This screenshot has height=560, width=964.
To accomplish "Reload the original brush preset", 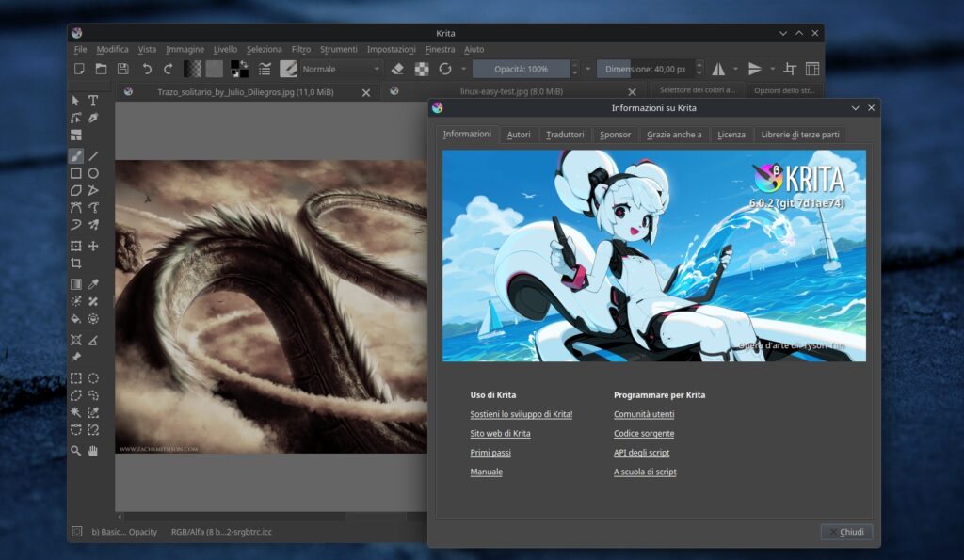I will 445,69.
